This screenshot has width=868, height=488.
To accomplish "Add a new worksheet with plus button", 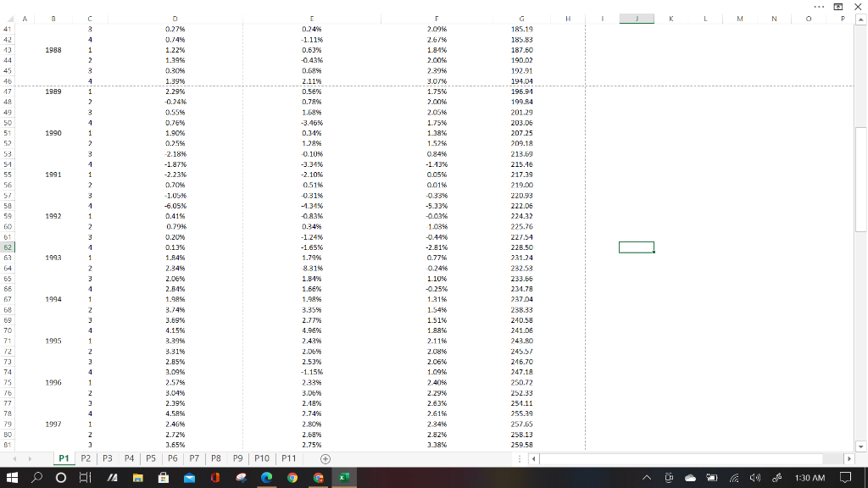I will 325,458.
